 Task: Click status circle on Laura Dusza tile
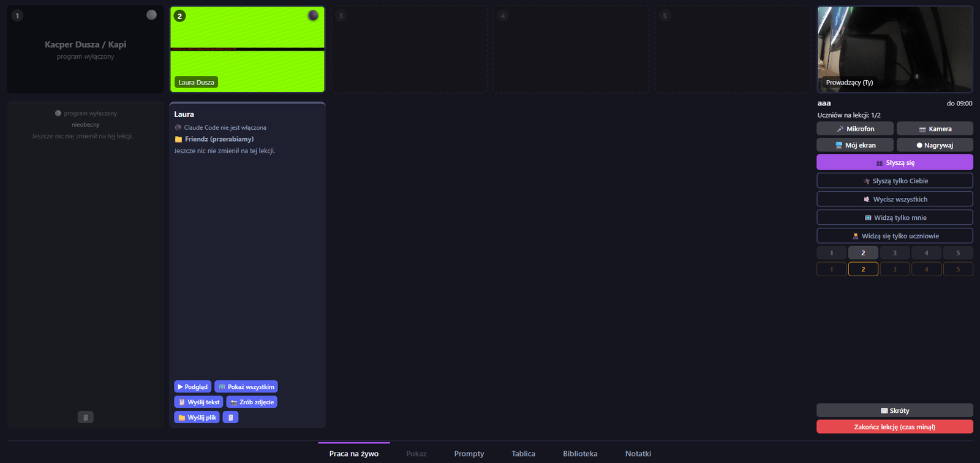[313, 15]
